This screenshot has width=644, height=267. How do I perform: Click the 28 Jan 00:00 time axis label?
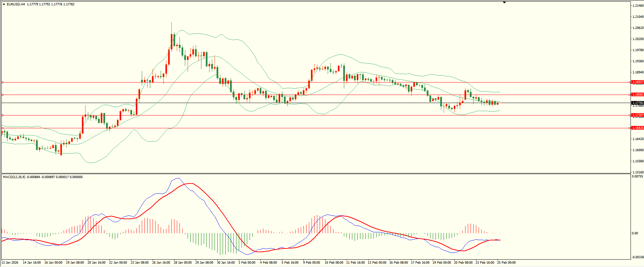(183, 263)
